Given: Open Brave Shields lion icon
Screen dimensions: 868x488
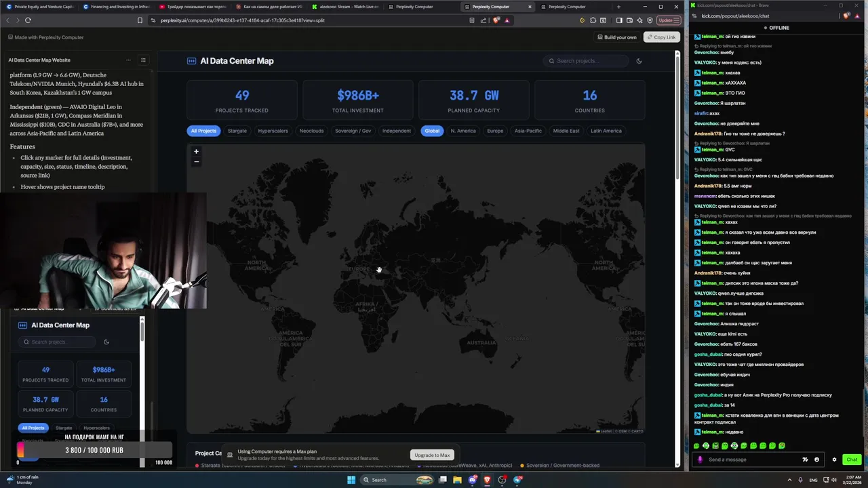Looking at the screenshot, I should [496, 20].
